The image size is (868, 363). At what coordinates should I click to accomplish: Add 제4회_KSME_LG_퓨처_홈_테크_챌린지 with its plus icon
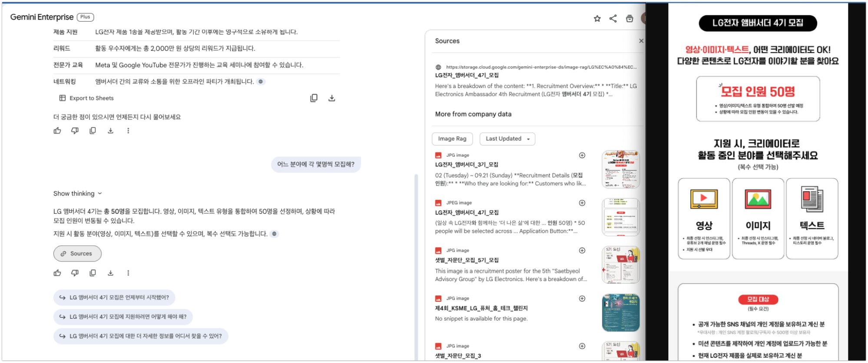tap(582, 298)
